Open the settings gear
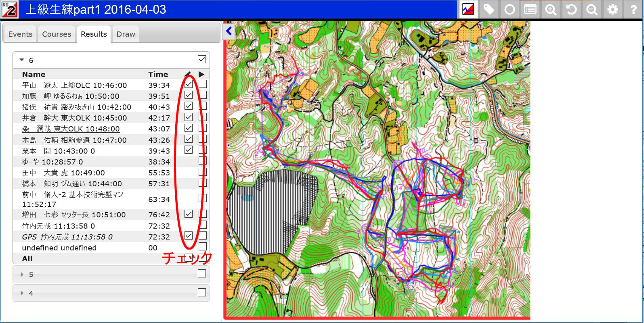 coord(613,9)
